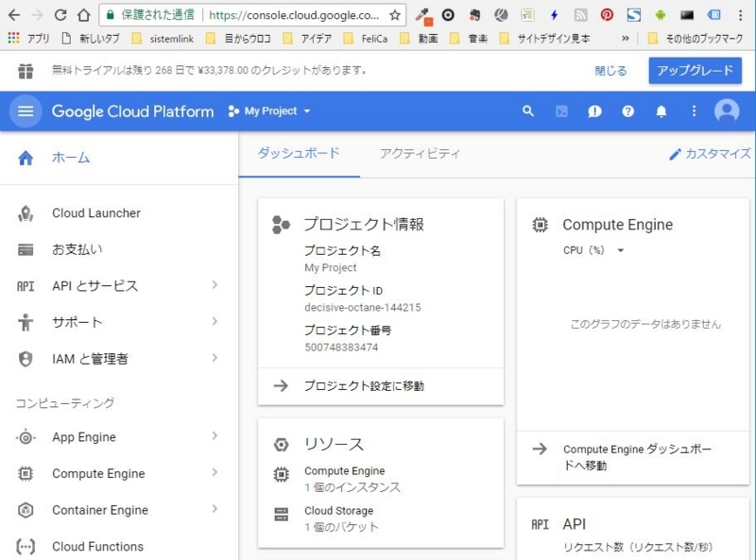
Task: Bookmark this page with the star icon
Action: tap(395, 15)
